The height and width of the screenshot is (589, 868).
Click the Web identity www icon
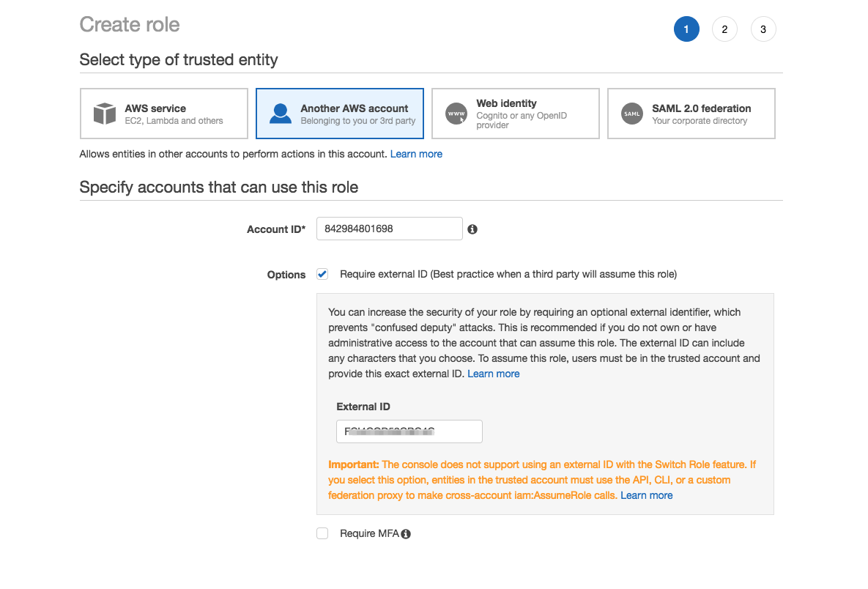(x=456, y=114)
